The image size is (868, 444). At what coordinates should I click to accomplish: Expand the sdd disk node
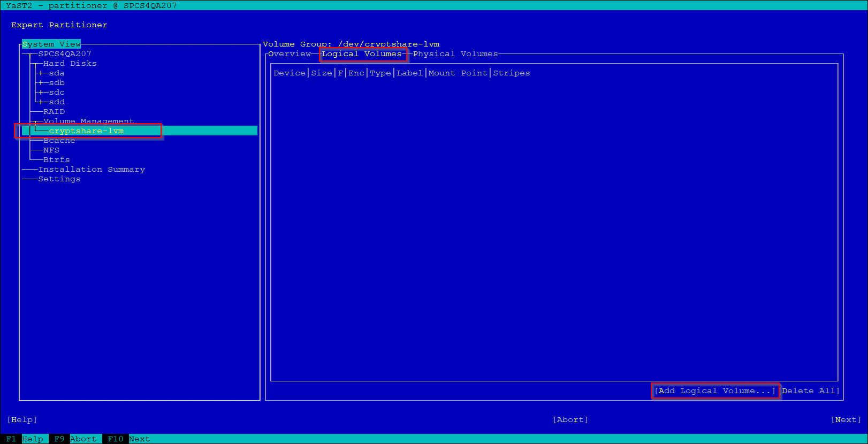tap(41, 102)
